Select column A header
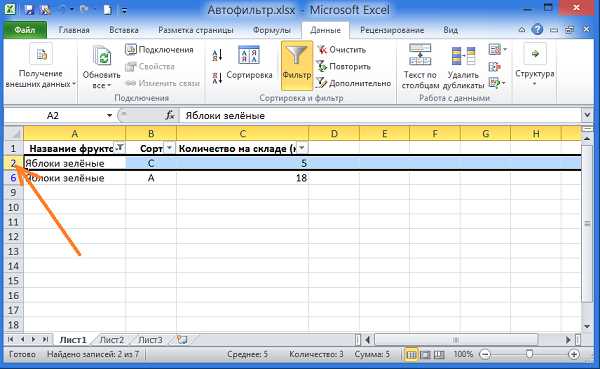 tap(75, 134)
